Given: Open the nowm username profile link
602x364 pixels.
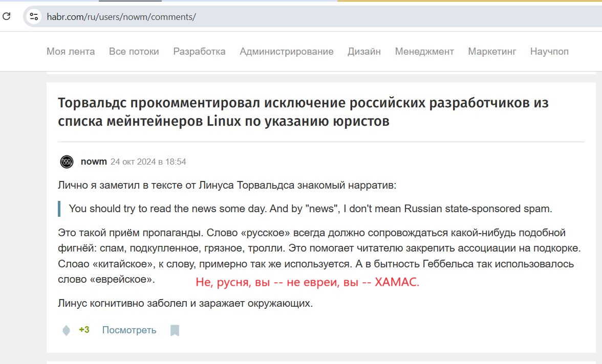Looking at the screenshot, I should click(94, 162).
